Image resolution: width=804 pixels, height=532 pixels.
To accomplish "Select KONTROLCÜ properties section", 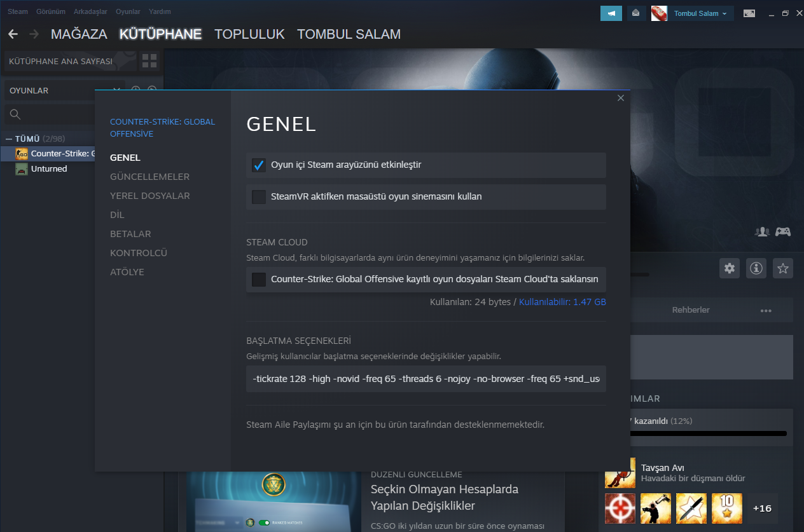I will click(139, 253).
